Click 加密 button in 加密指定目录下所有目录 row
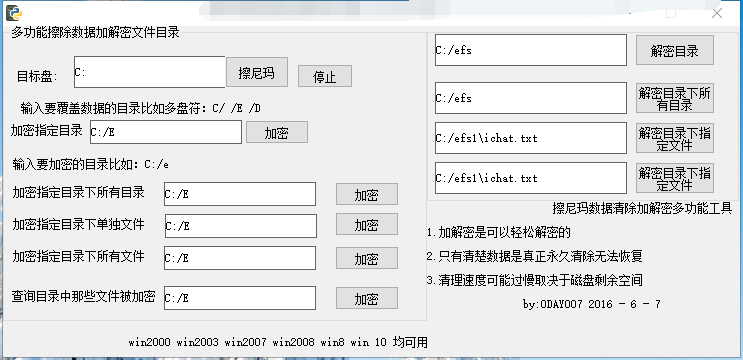The width and height of the screenshot is (743, 360). 367,194
